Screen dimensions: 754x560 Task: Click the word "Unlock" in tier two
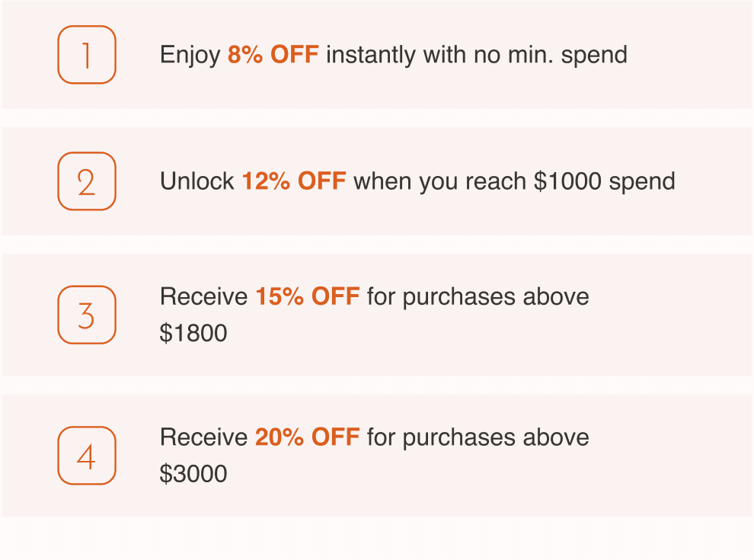pos(196,181)
